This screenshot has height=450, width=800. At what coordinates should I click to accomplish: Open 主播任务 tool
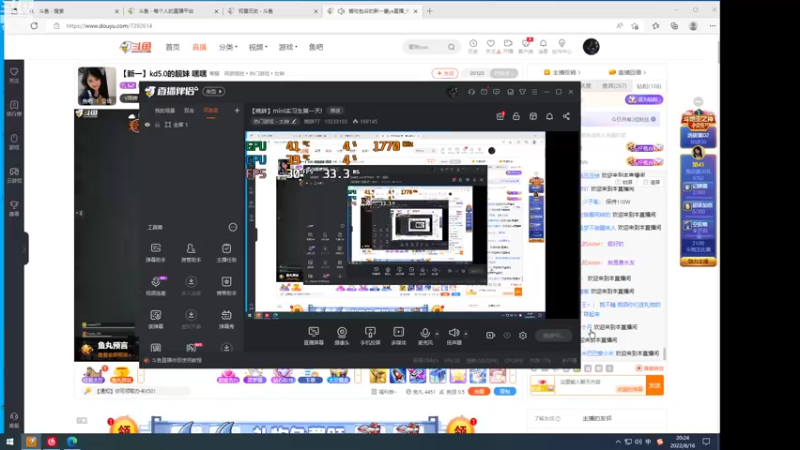tap(226, 253)
